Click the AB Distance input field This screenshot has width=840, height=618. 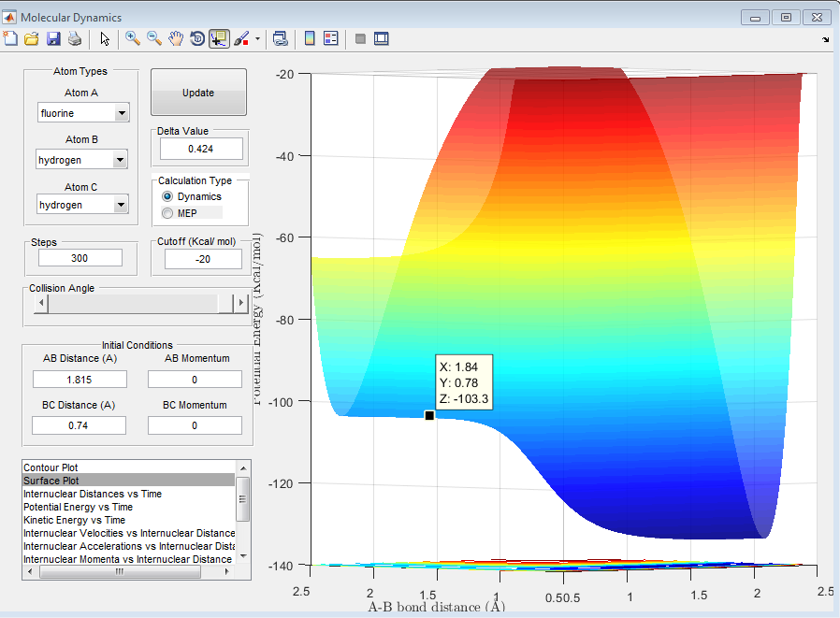pos(80,379)
